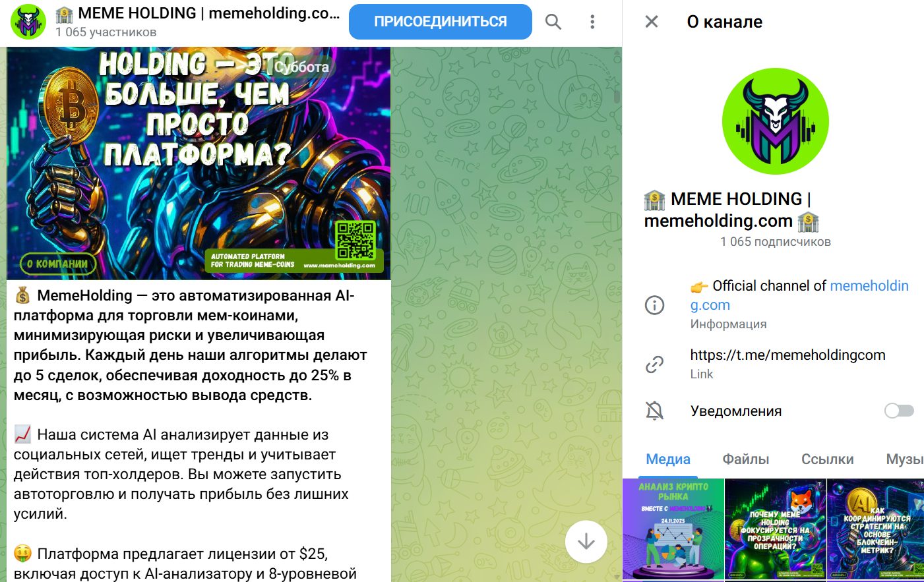Open the memeholding.com link in description
The image size is (924, 582).
(799, 295)
